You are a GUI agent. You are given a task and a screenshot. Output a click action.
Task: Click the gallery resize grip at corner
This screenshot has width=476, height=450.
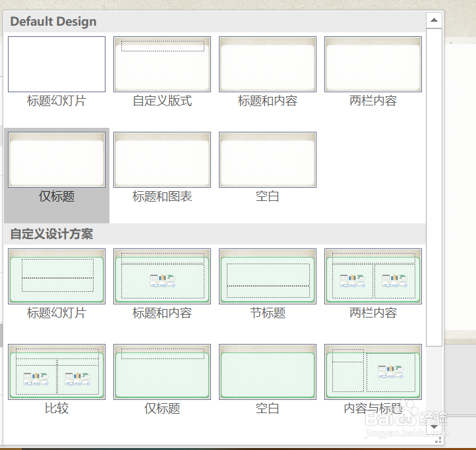pos(438,439)
